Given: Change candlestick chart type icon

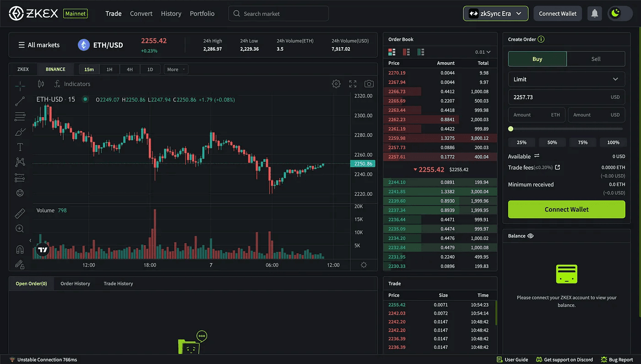Looking at the screenshot, I should point(41,84).
